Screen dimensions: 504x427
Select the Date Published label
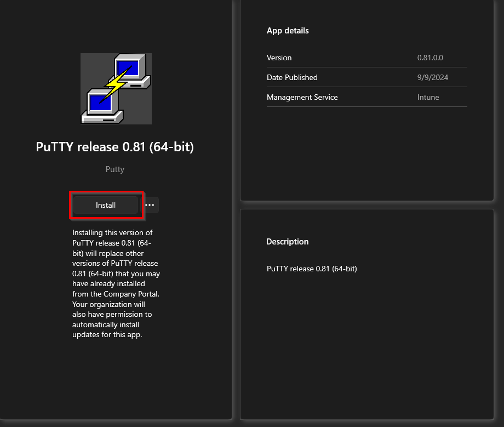[x=292, y=77]
